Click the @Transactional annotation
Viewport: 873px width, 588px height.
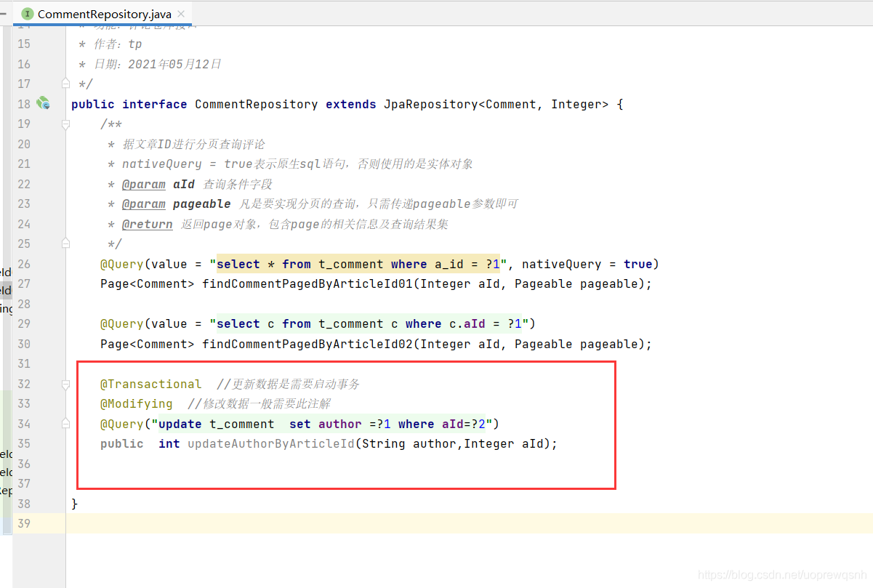150,384
